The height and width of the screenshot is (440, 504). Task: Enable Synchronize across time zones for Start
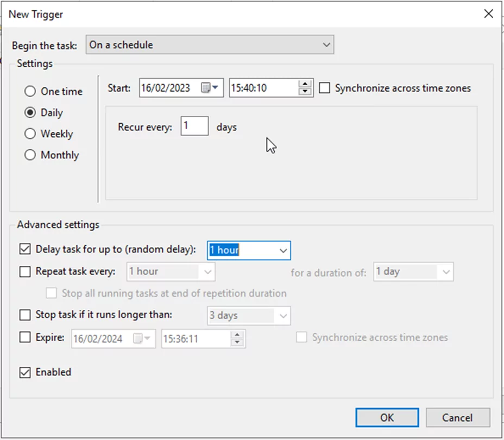coord(324,88)
